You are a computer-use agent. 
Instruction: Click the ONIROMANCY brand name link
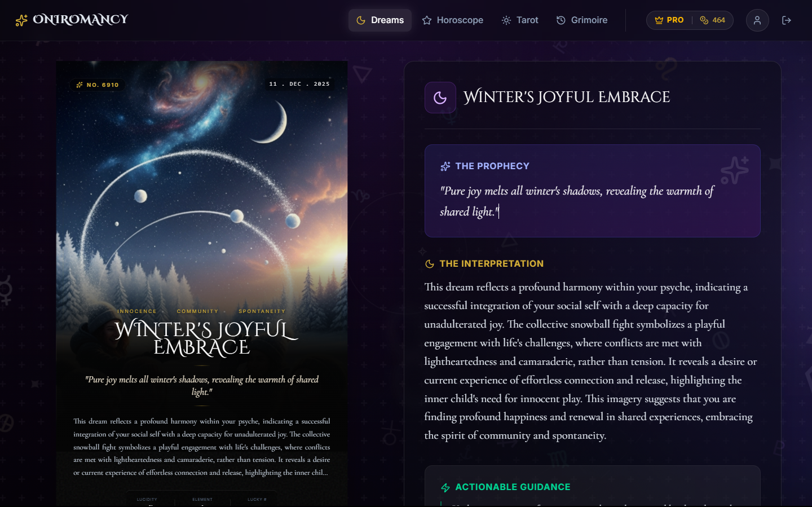(x=81, y=20)
